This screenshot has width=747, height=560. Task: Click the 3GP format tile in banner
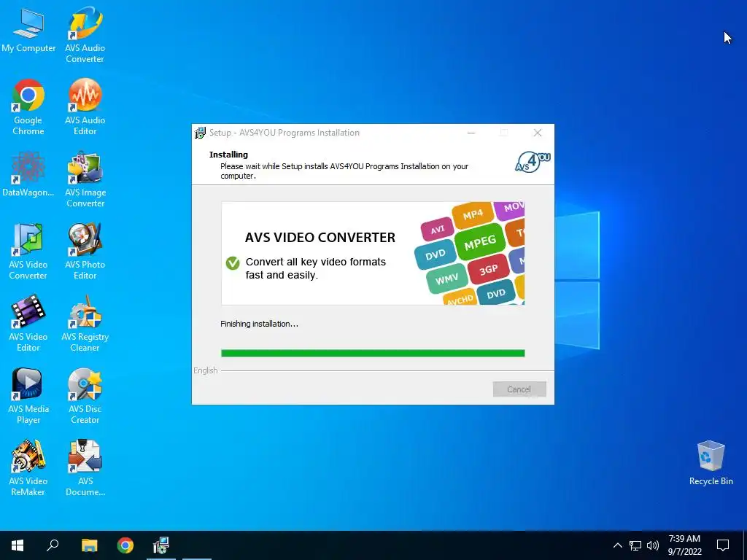489,271
